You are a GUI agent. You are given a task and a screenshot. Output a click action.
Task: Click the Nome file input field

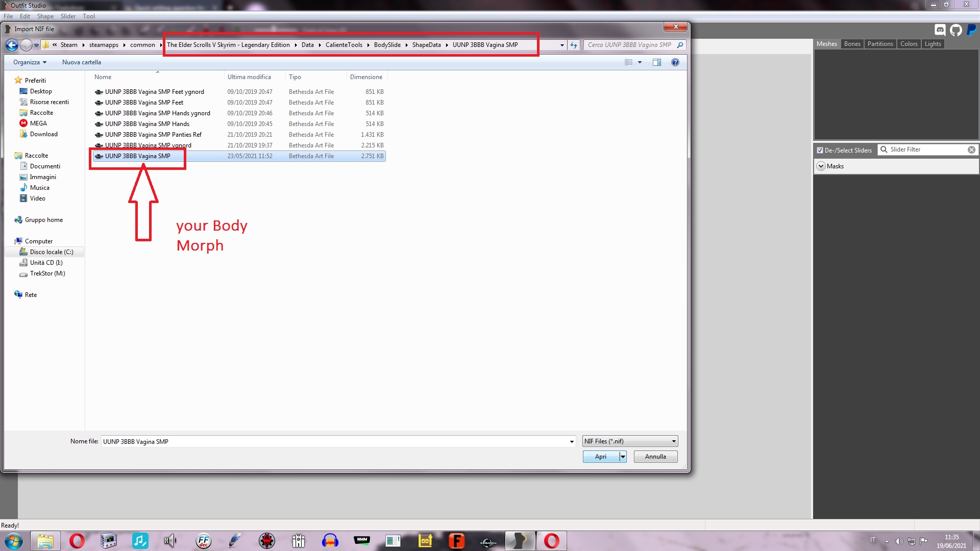point(334,442)
